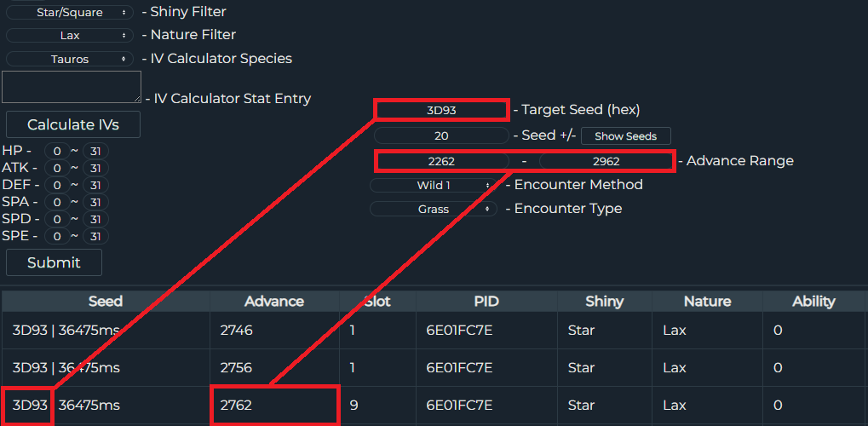Viewport: 868px width, 426px height.
Task: Click the SPE maximum IV field
Action: 95,237
